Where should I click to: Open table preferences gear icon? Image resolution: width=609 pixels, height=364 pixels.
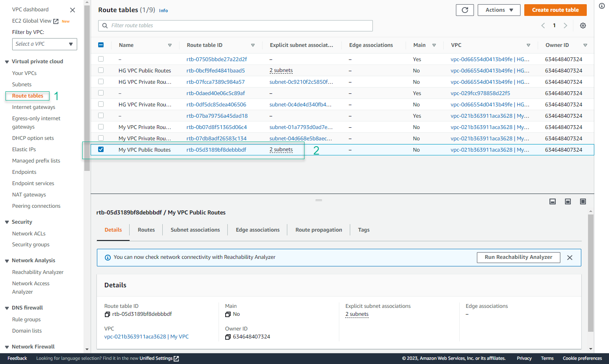(x=583, y=26)
